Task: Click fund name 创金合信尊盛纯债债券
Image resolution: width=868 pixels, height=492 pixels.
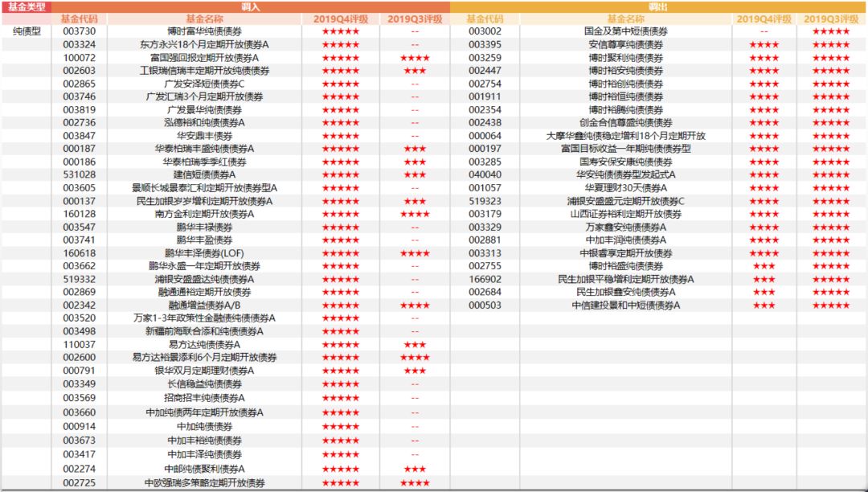Action: 626,123
